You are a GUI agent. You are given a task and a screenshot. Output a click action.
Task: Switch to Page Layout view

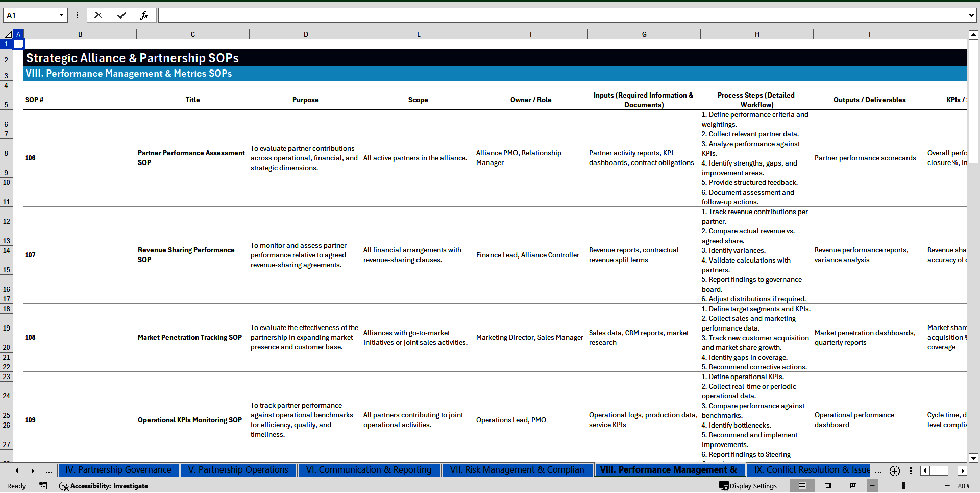click(827, 486)
